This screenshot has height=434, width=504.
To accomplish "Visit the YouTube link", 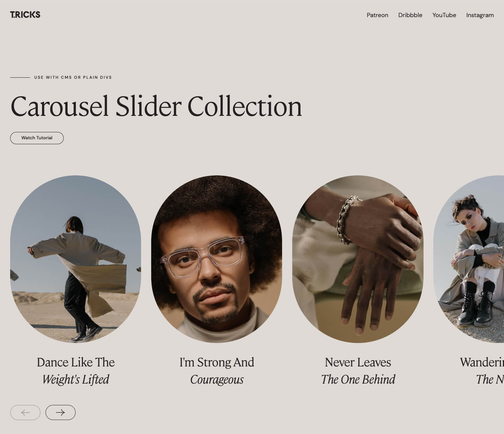I will point(444,15).
